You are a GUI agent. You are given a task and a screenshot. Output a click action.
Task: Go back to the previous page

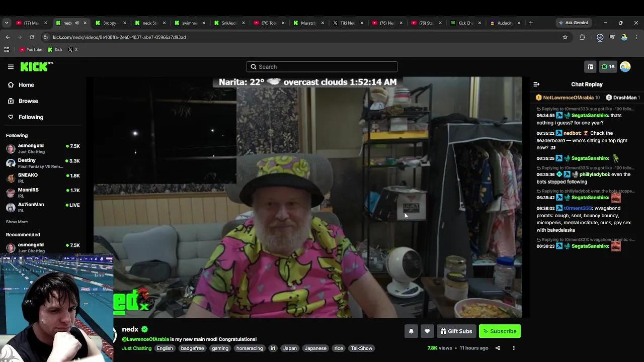coord(8,37)
